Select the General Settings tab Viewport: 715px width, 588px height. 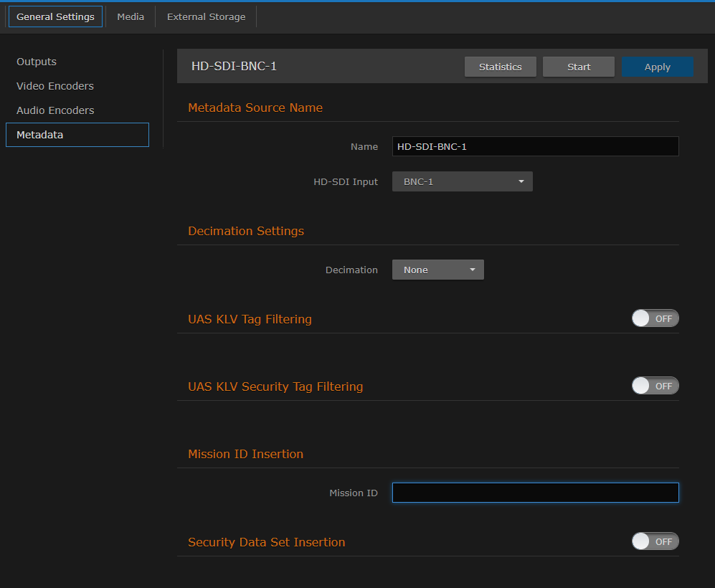click(55, 16)
